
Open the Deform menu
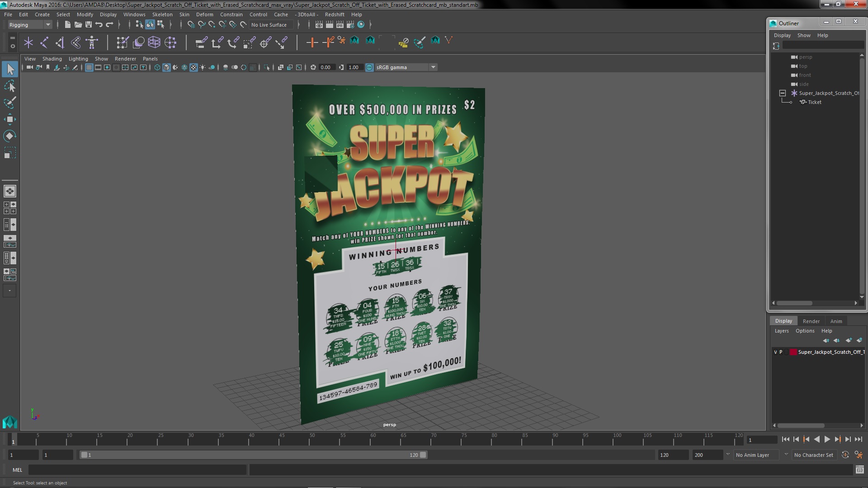coord(204,14)
